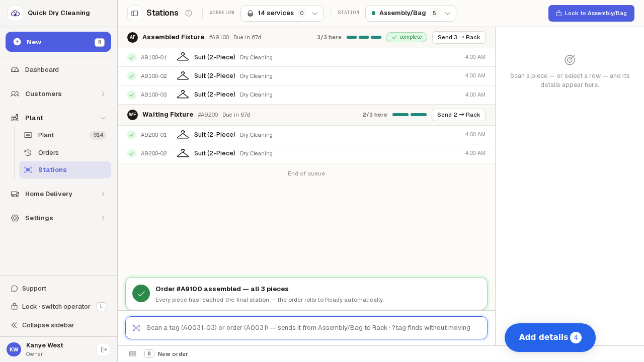
Task: Expand the Home Delivery section
Action: [x=58, y=194]
